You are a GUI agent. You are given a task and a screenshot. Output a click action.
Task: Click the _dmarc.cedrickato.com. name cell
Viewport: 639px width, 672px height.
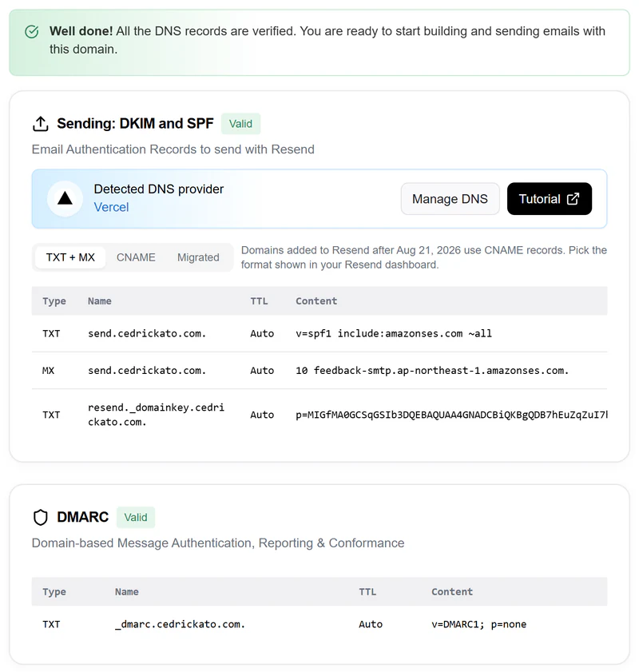point(180,624)
